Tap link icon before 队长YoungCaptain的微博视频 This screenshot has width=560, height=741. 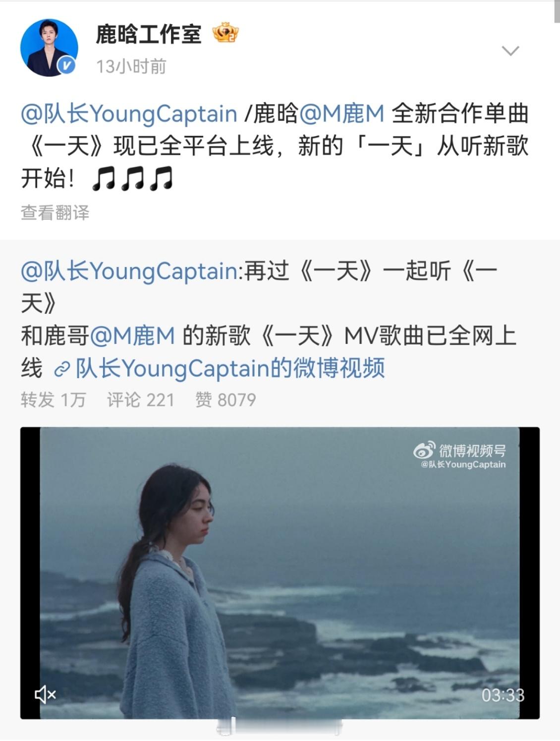61,370
